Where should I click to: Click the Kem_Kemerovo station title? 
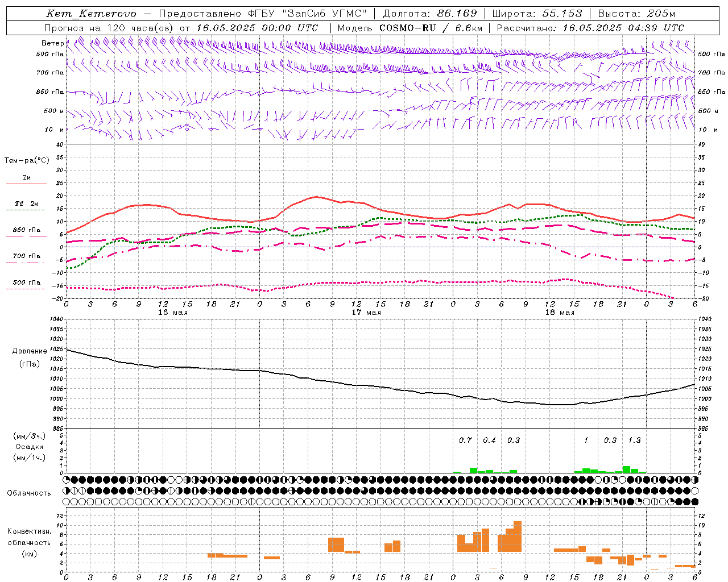click(x=91, y=14)
